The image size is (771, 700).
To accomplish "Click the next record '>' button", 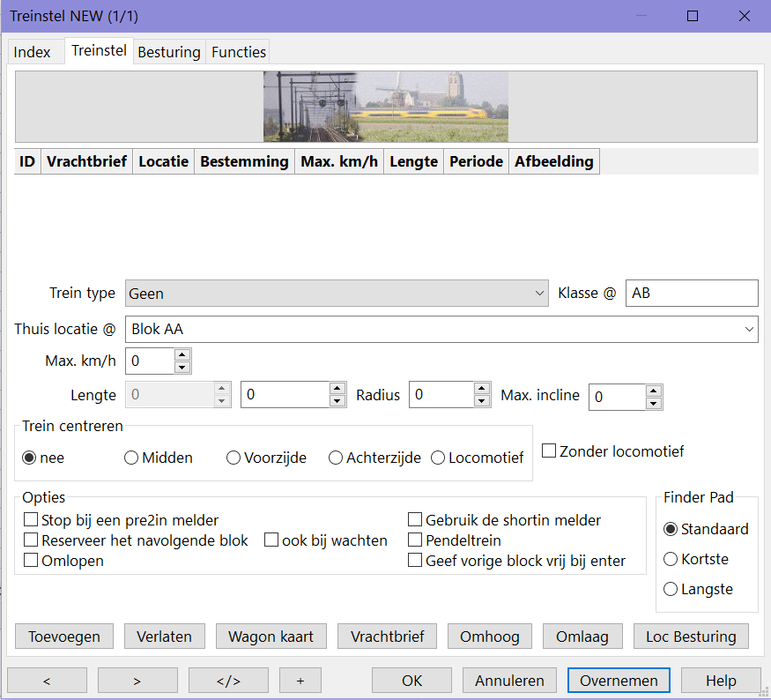I will (137, 680).
